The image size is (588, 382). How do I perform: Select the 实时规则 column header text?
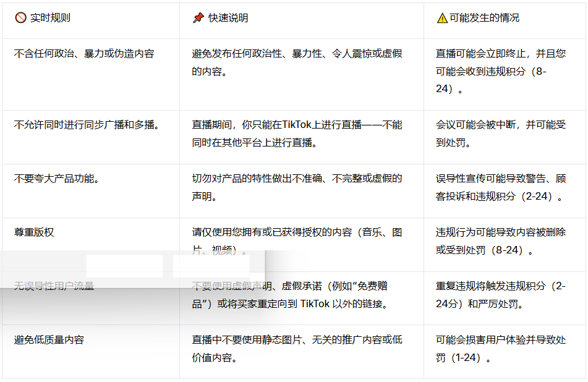(x=50, y=18)
